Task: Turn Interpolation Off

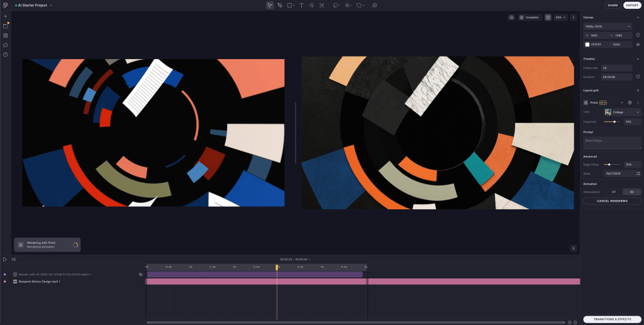Action: 613,192
